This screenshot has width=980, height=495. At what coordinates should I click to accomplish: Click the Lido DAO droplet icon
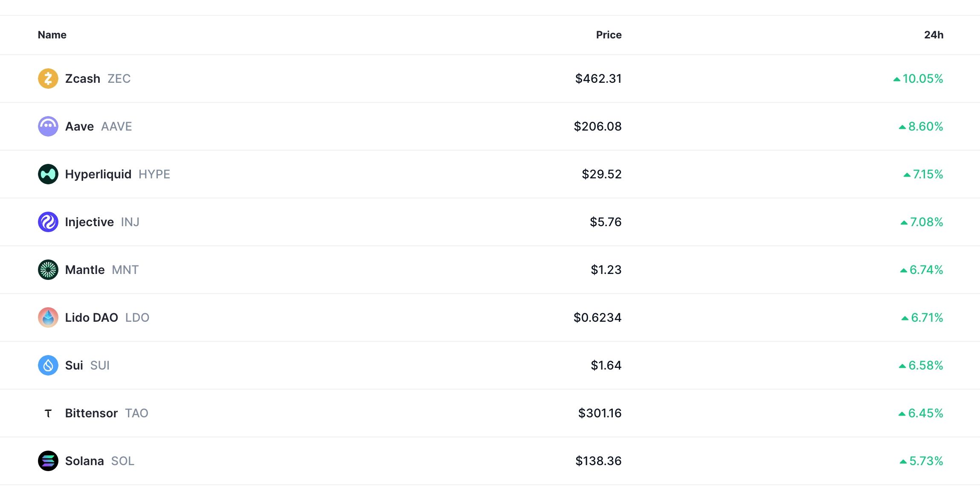coord(48,317)
